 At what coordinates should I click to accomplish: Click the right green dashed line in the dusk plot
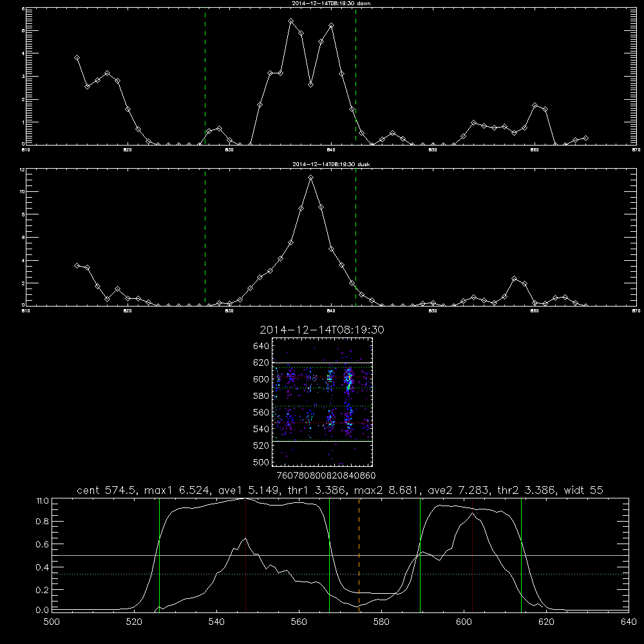[x=355, y=238]
